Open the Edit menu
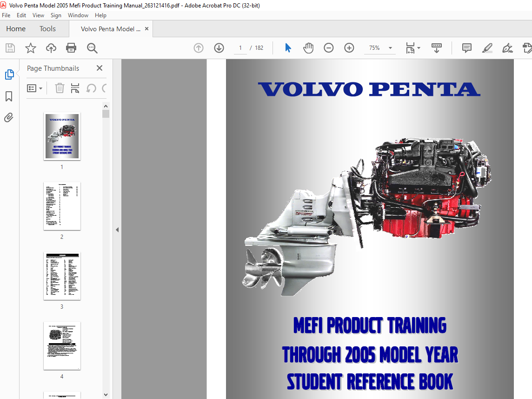 pos(21,15)
